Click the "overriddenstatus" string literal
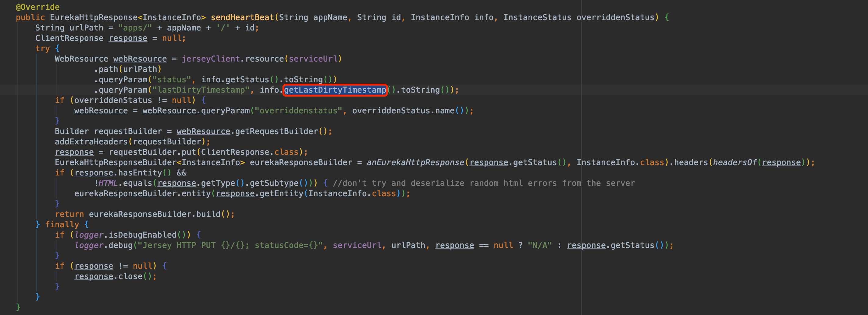The image size is (868, 315). [x=299, y=111]
